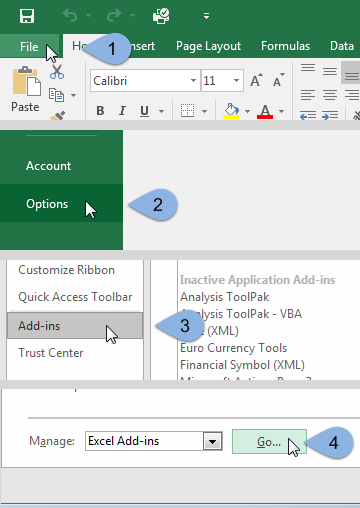The width and height of the screenshot is (360, 508).
Task: Click the Bottom Align icon
Action: (x=351, y=74)
